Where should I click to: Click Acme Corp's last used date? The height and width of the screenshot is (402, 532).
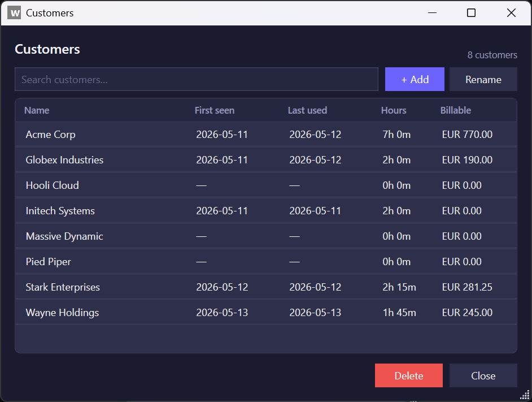[315, 135]
